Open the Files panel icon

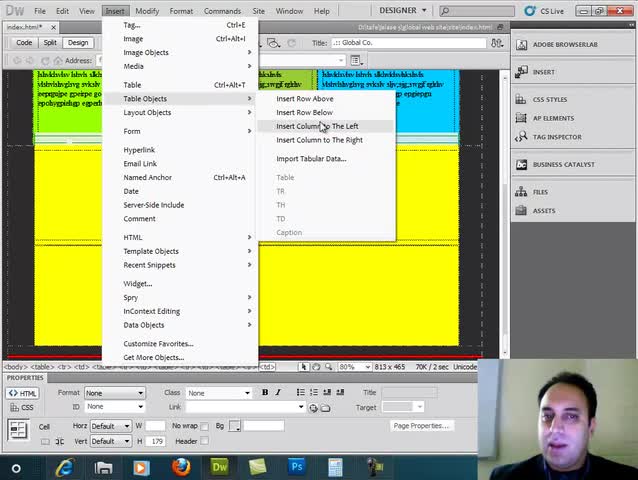coord(521,192)
